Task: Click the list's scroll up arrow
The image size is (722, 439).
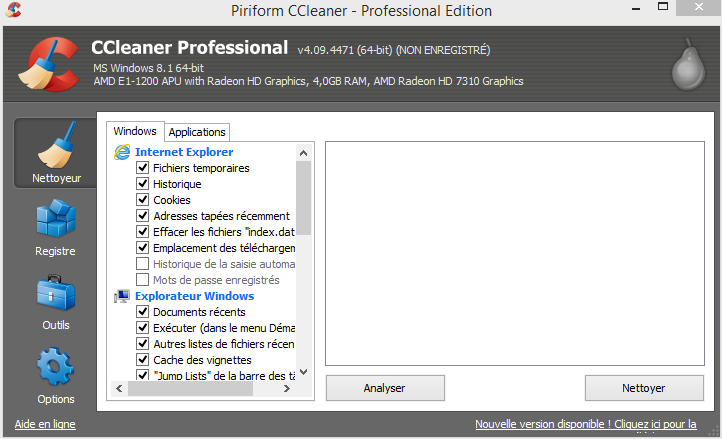Action: pos(303,153)
